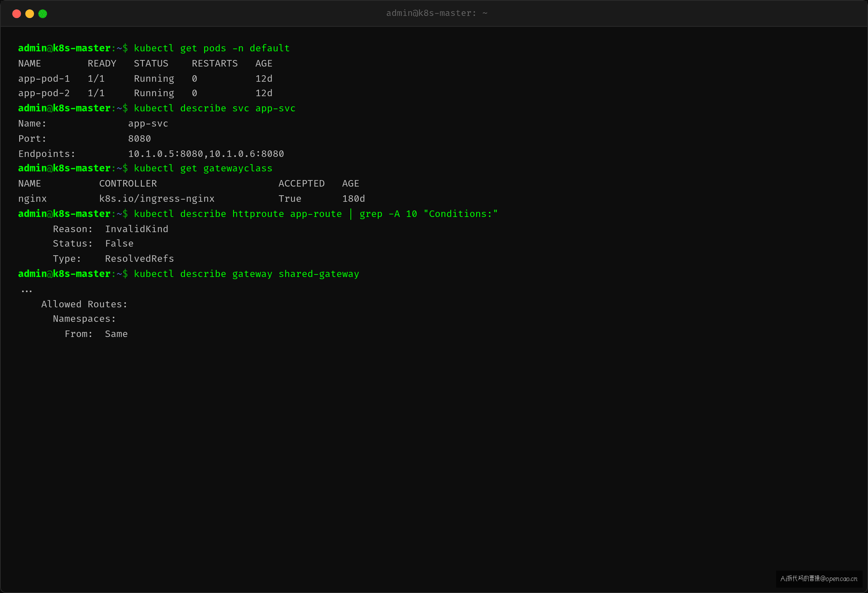Select the InvalidKind reason value
The height and width of the screenshot is (593, 868).
pos(136,229)
